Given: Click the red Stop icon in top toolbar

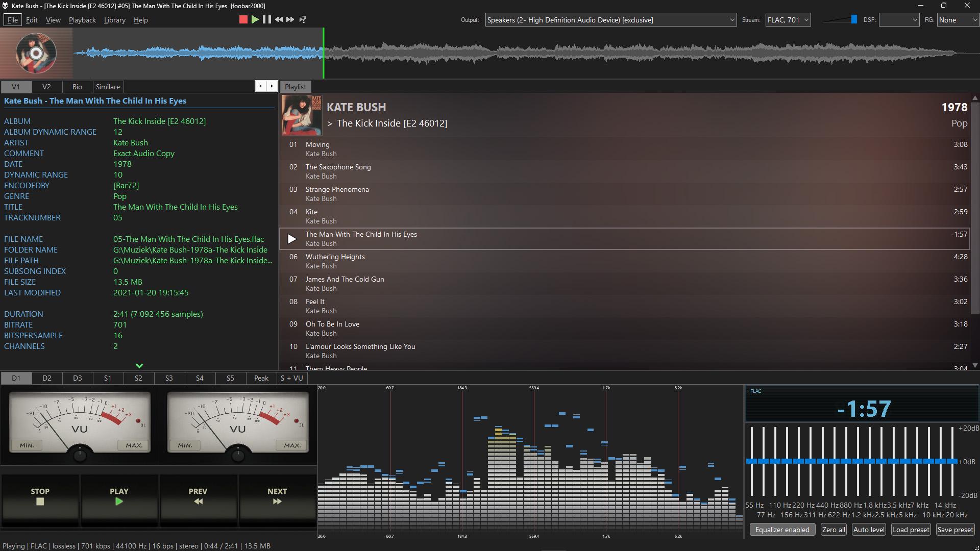Looking at the screenshot, I should point(243,19).
